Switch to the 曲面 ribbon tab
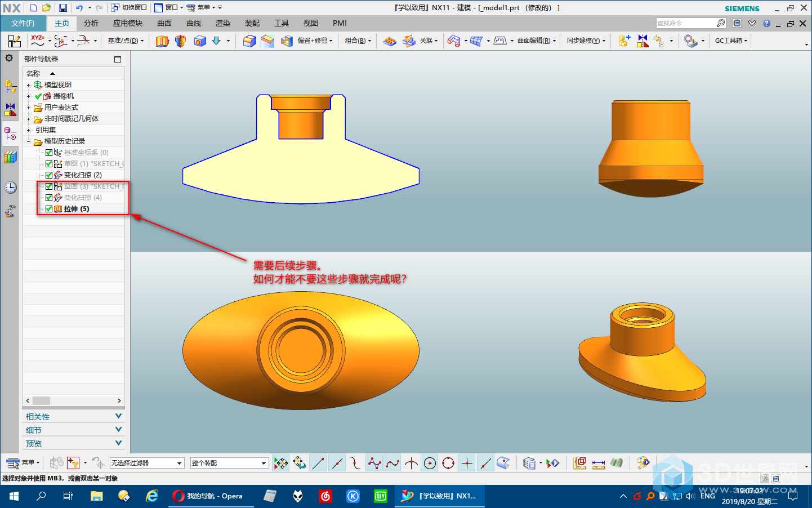 (x=164, y=23)
